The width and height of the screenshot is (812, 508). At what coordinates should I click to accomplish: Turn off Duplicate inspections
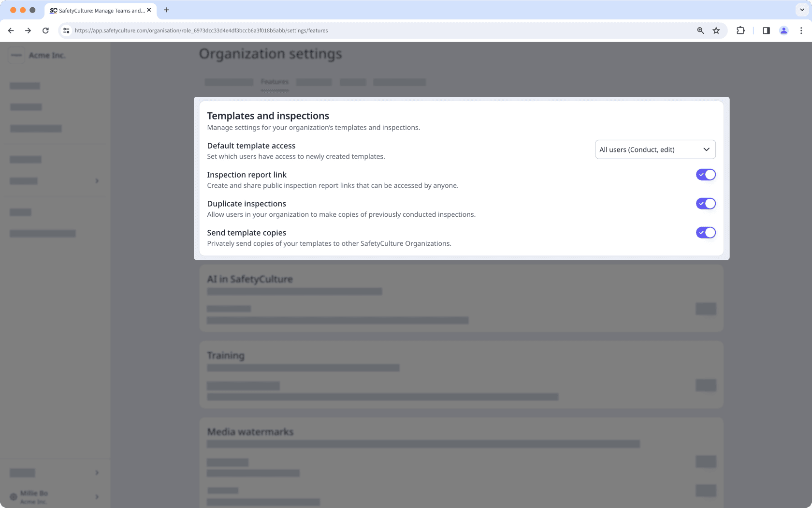coord(706,203)
